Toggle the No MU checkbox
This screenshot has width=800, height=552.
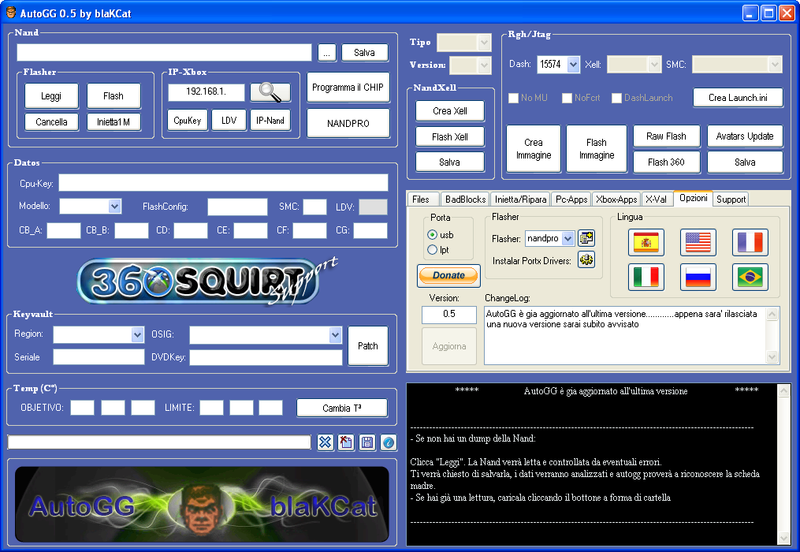point(513,98)
